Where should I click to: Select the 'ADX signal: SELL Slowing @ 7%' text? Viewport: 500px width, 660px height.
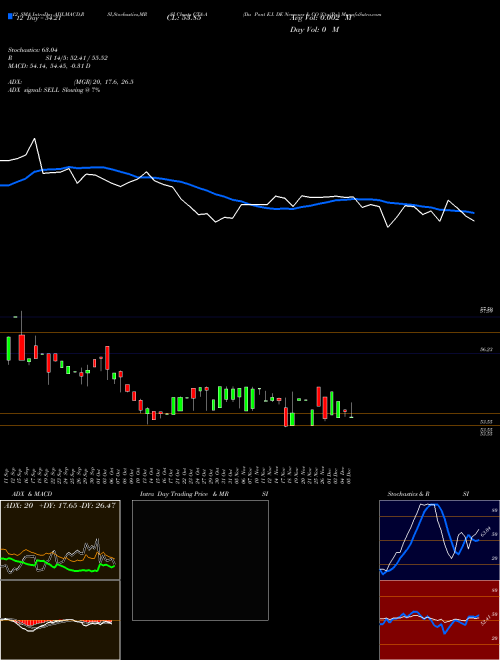54,90
